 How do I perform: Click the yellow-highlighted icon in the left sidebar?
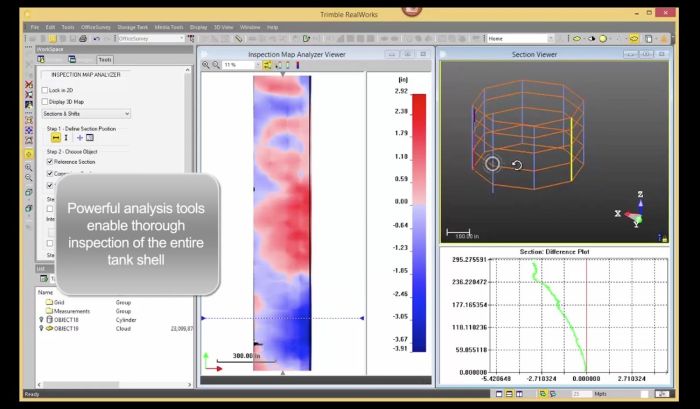click(x=27, y=156)
